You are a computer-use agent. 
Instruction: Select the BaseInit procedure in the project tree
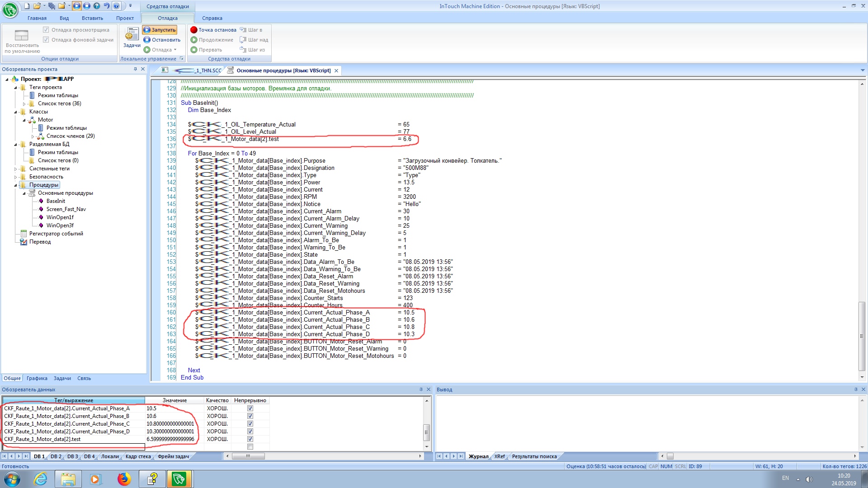[x=56, y=201]
